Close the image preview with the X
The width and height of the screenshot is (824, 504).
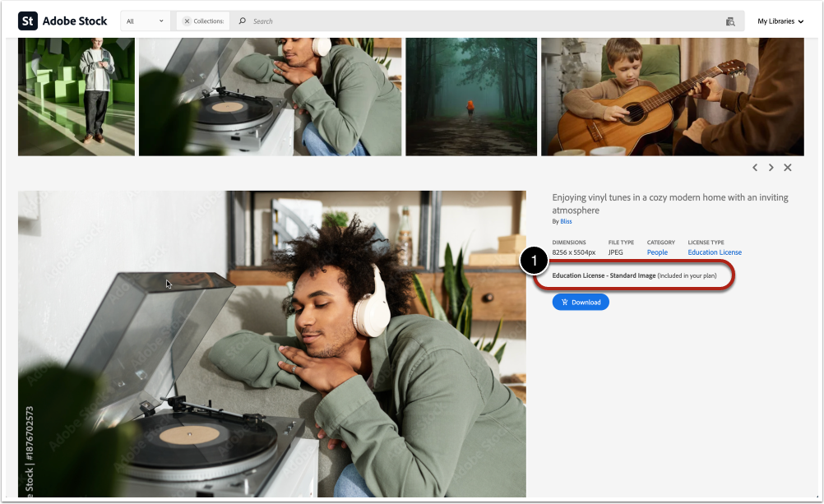point(787,167)
